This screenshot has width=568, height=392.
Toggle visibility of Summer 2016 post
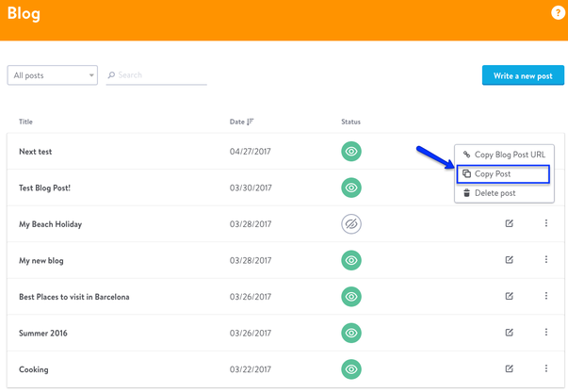pos(351,333)
